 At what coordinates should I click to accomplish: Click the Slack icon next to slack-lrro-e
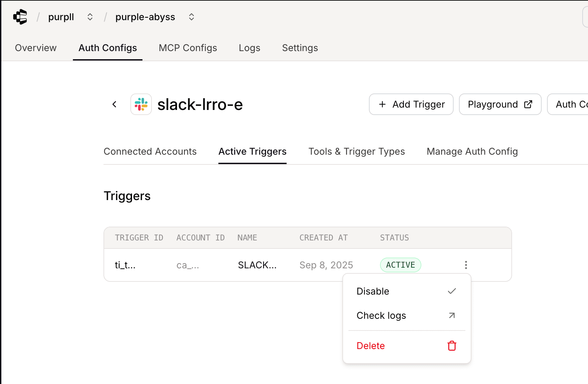point(141,104)
